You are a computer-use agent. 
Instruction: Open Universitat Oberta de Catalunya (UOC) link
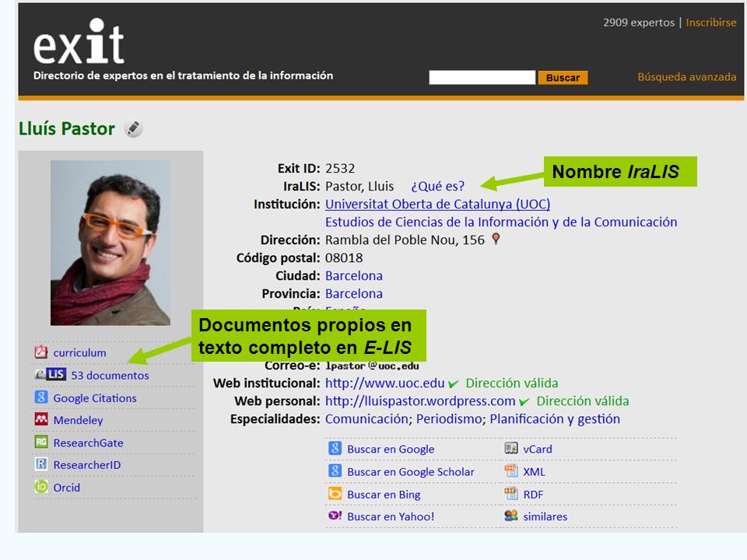[437, 205]
